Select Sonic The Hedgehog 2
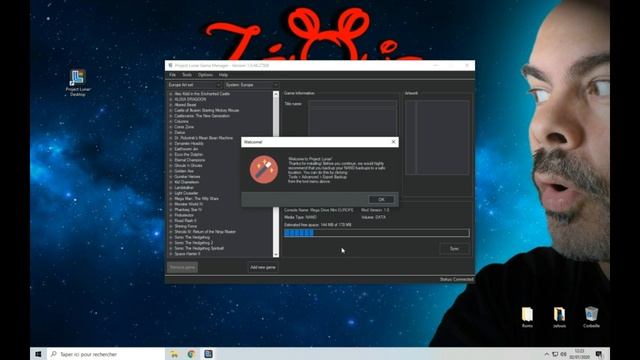This screenshot has height=360, width=640. coord(193,243)
